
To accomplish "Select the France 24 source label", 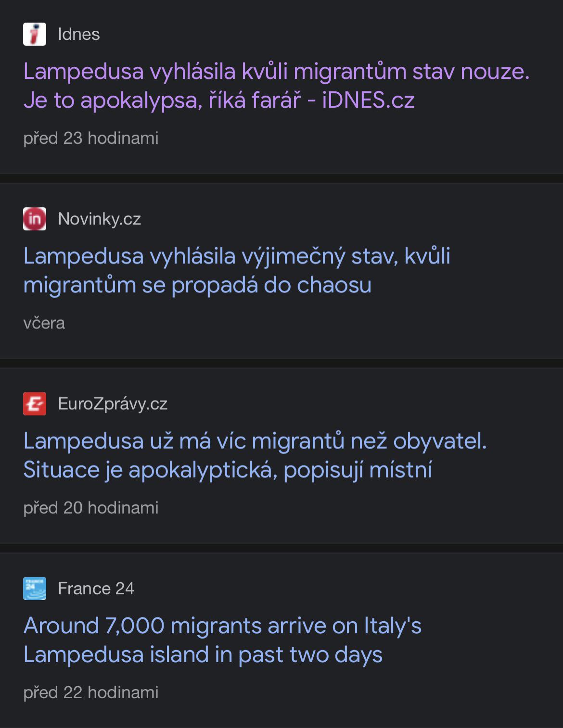I will pyautogui.click(x=96, y=588).
